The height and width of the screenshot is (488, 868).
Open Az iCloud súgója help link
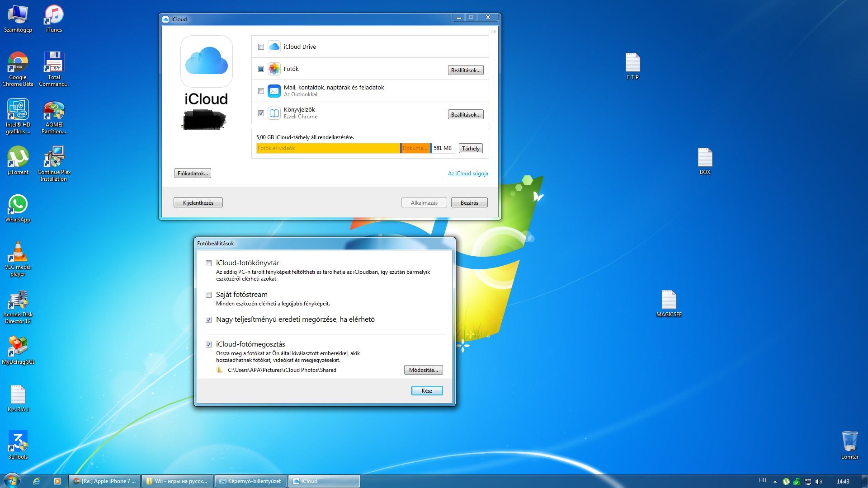[468, 173]
